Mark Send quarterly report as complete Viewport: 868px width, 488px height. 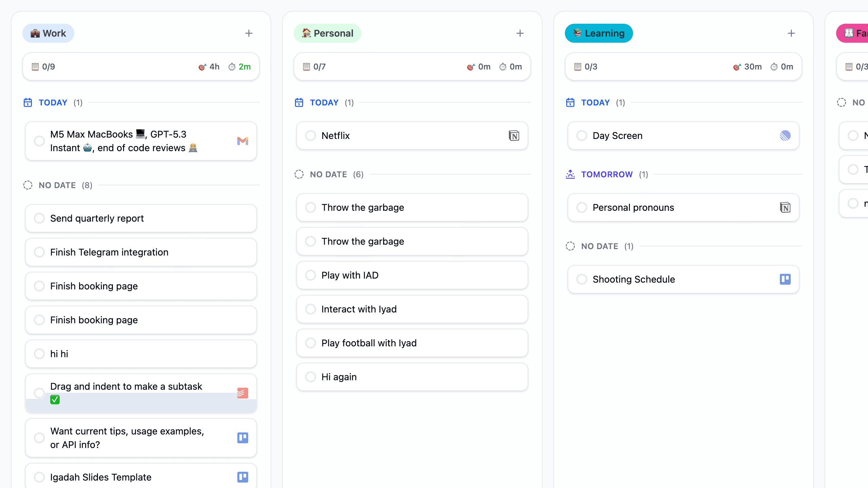coord(39,218)
